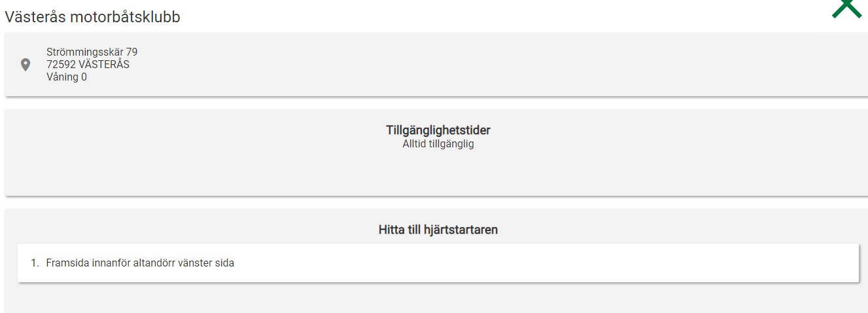This screenshot has height=313, width=868.
Task: Click the step number 1. in directions
Action: coord(35,263)
